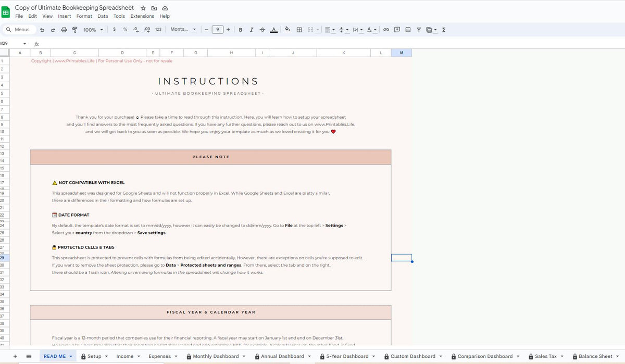
Task: Click the Undo arrow icon
Action: coord(42,30)
